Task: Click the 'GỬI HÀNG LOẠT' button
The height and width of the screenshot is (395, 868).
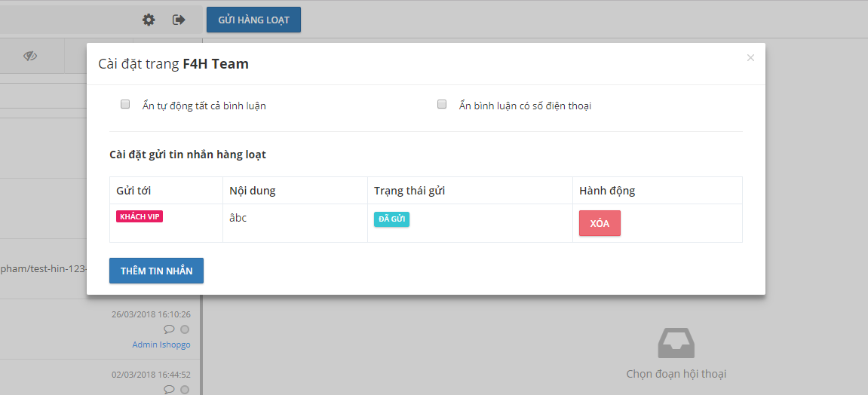Action: [x=253, y=20]
